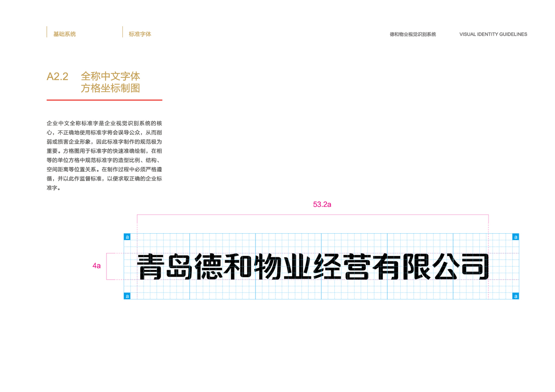The image size is (555, 392).
Task: Click the VISUAL IDENTITY GUIDELINES text
Action: pos(493,34)
